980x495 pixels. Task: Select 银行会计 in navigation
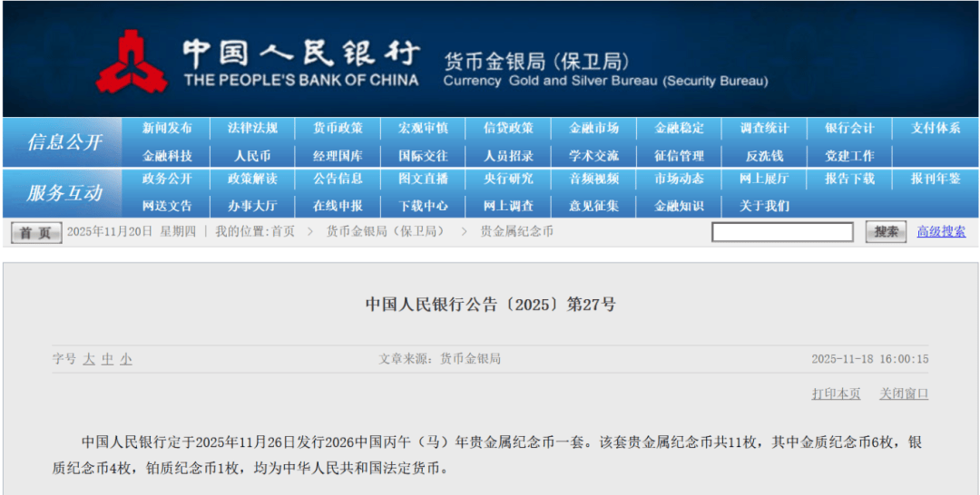point(849,129)
